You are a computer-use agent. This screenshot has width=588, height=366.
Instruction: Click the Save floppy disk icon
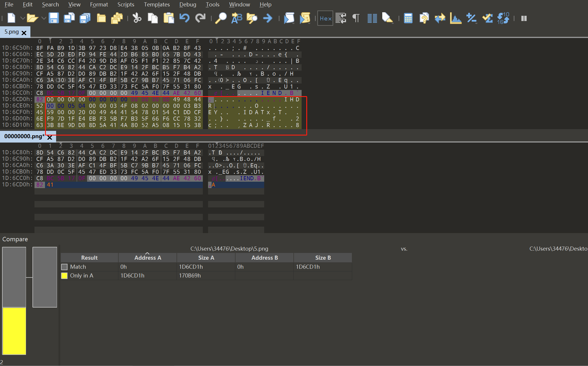(x=53, y=18)
